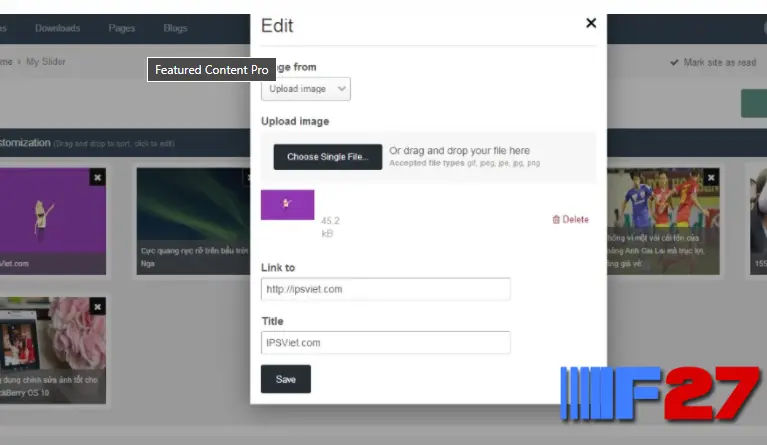This screenshot has width=767, height=445.
Task: Remove the purple IPSViet slide using its X
Action: pos(97,178)
